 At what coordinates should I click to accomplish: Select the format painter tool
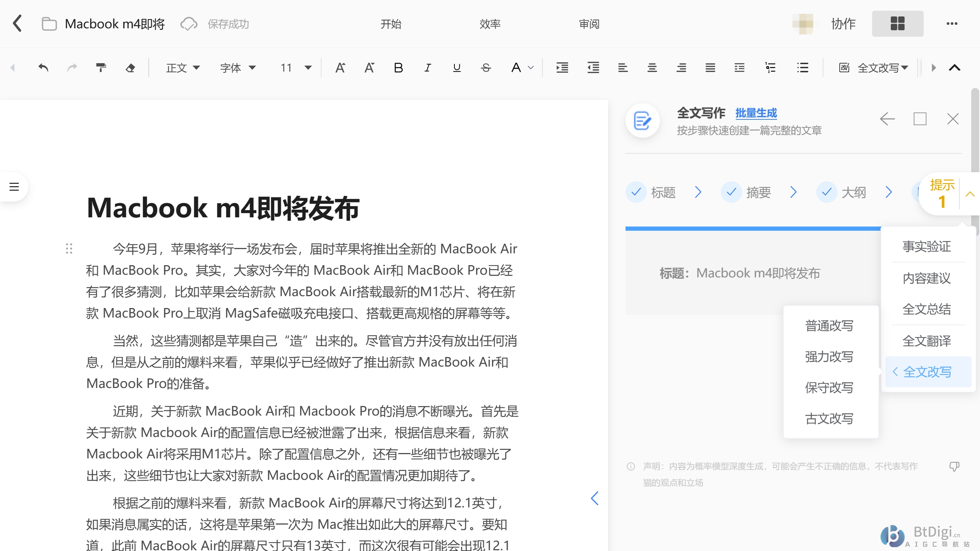click(x=101, y=68)
